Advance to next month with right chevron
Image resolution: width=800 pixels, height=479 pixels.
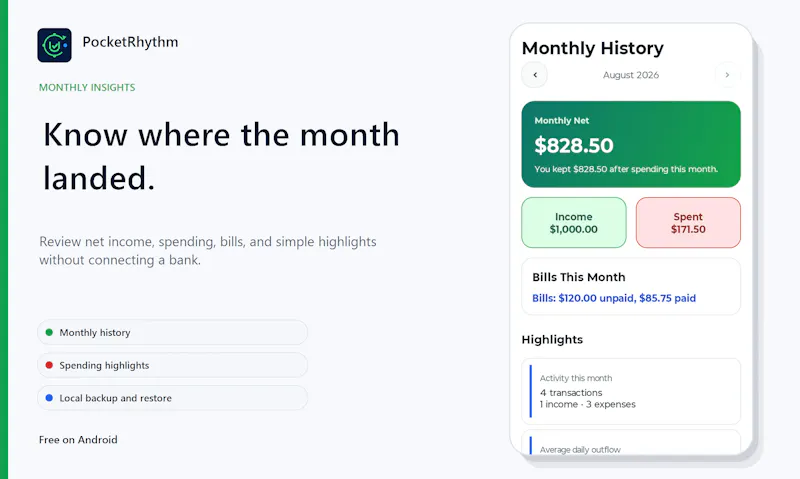click(727, 75)
